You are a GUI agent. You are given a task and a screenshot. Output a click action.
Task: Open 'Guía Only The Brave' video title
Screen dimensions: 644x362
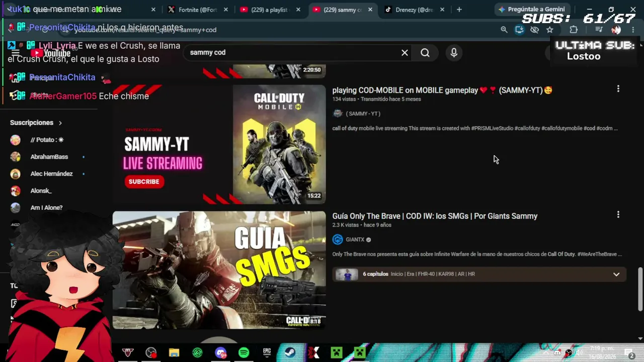pyautogui.click(x=435, y=216)
